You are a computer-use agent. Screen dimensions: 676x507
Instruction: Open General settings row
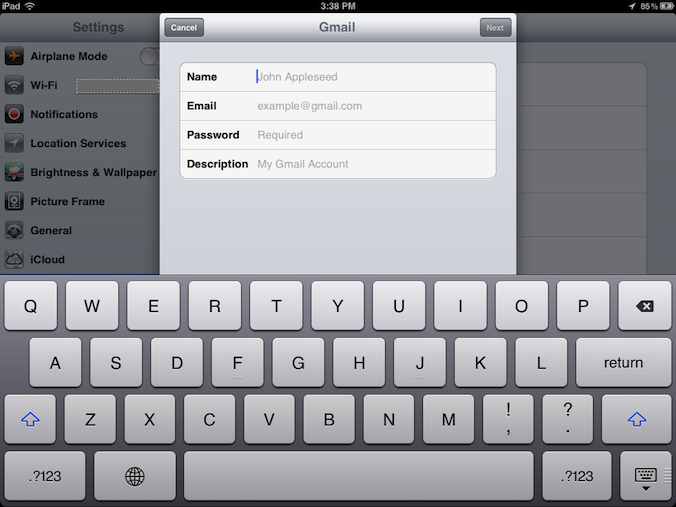[80, 231]
